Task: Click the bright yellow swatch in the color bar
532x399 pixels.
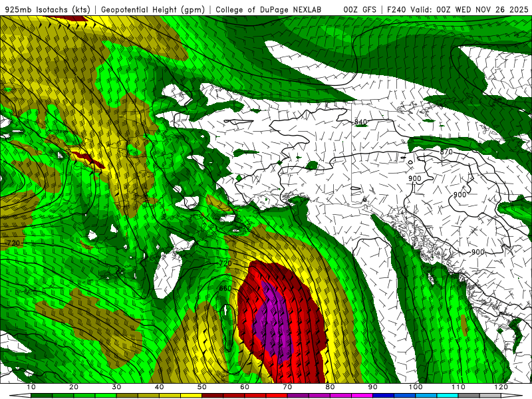Action: [191, 396]
